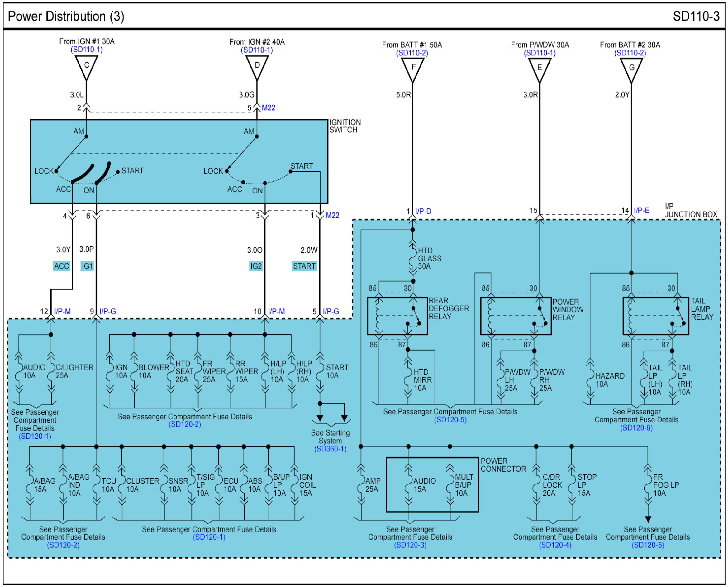728x587 pixels.
Task: Open the SD360-1 Starting System link
Action: [330, 449]
